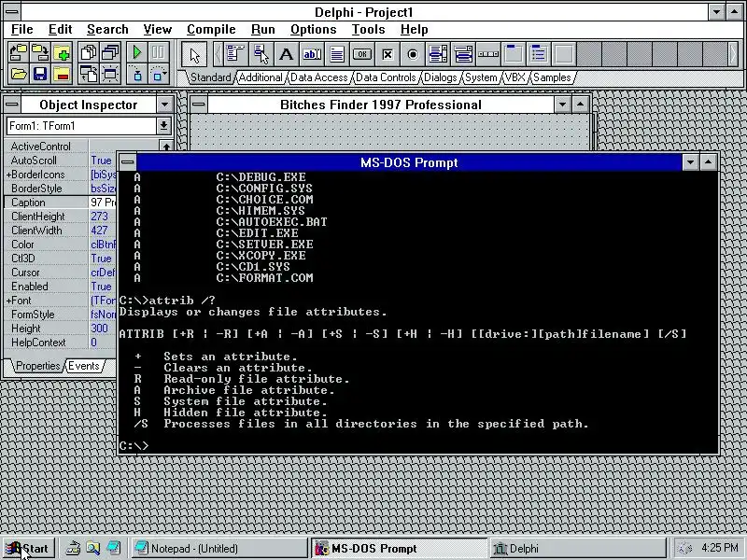Pick the Edit box component icon
Screen dimensions: 747x560
pyautogui.click(x=312, y=54)
